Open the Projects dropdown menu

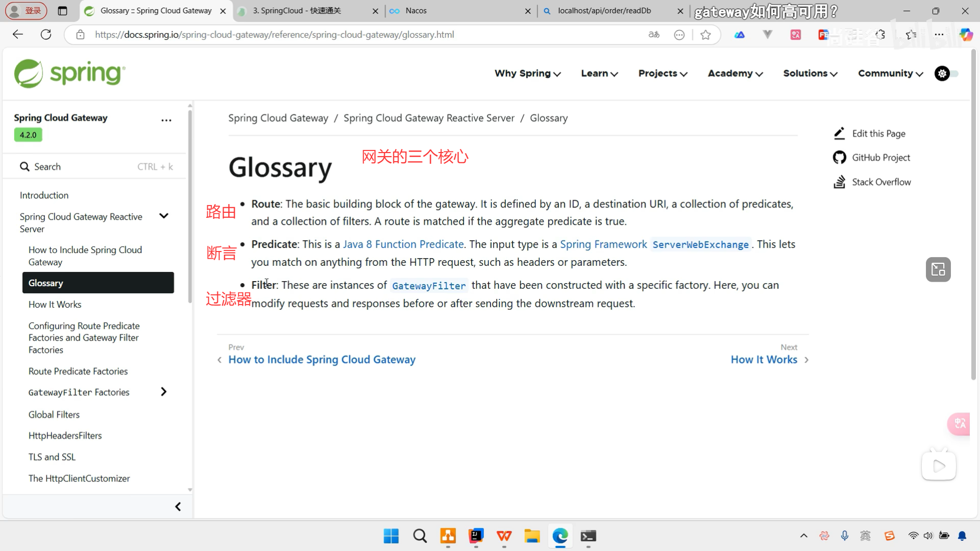click(663, 73)
